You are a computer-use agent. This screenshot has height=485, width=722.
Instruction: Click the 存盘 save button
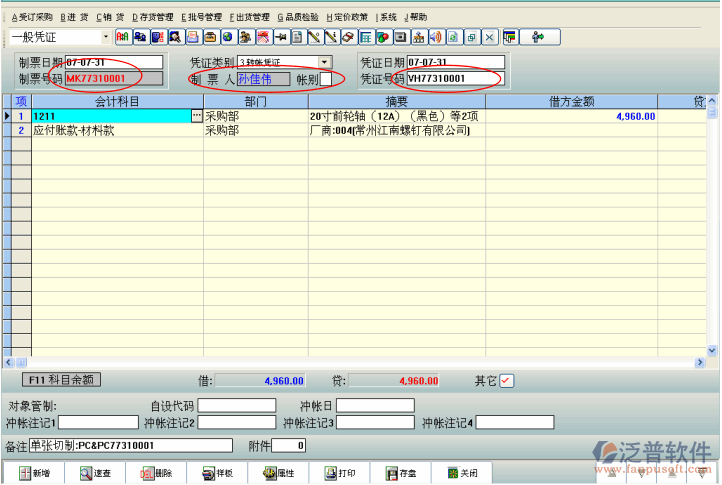point(401,473)
